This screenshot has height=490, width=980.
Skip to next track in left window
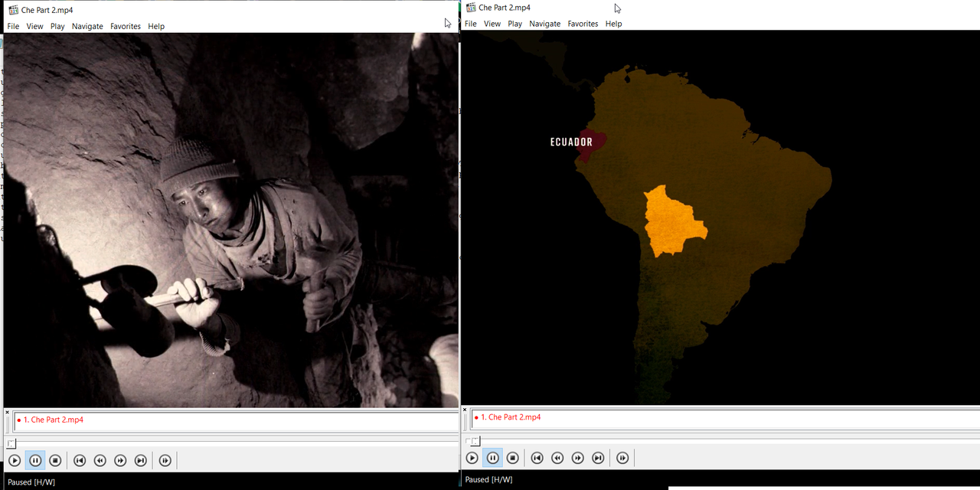click(141, 460)
